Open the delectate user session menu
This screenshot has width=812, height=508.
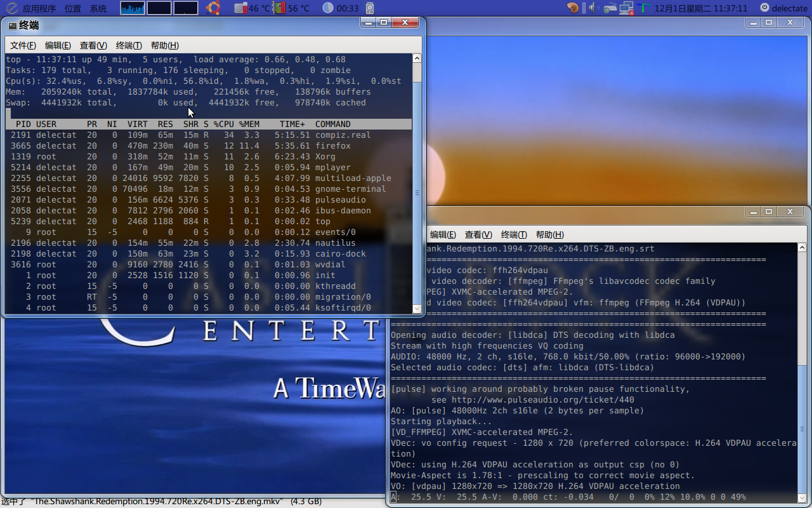(x=783, y=8)
